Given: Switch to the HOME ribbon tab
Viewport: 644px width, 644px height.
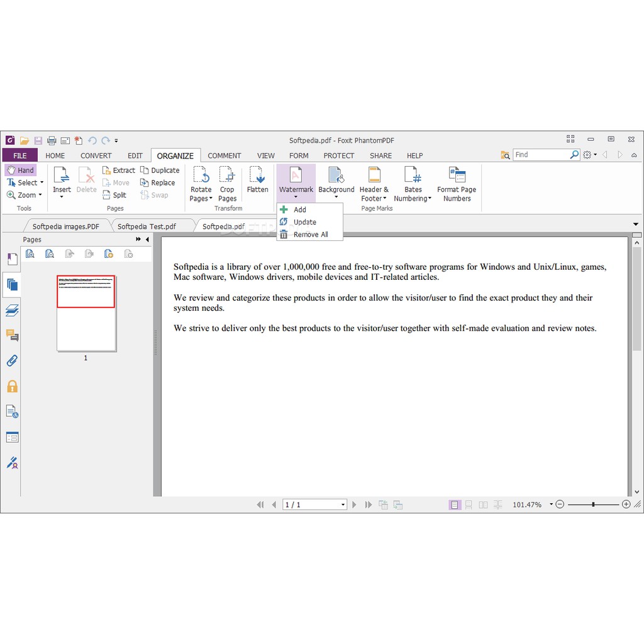Looking at the screenshot, I should [55, 156].
